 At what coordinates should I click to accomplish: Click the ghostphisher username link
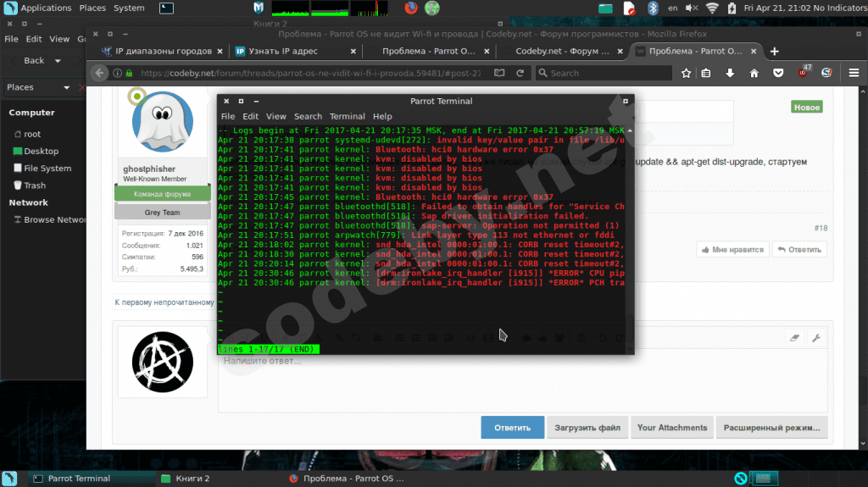pos(149,169)
